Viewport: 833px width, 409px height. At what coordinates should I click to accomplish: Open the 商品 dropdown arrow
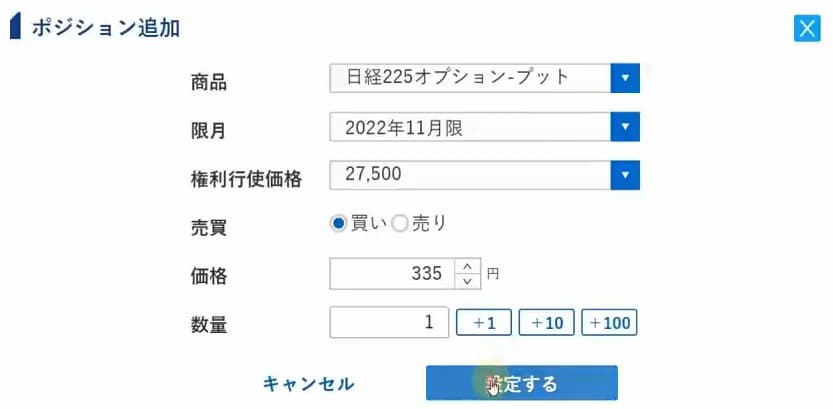(x=625, y=77)
